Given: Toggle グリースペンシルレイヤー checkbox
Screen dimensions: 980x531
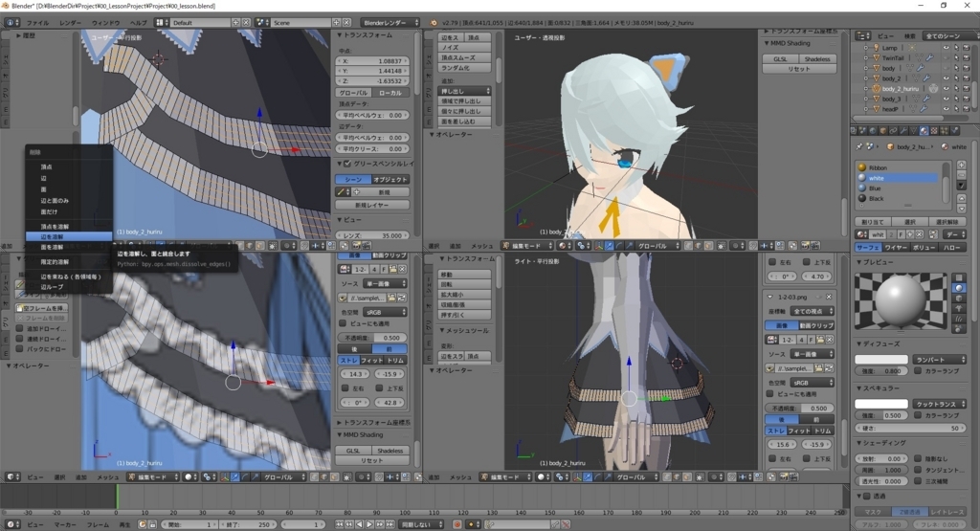Looking at the screenshot, I should click(x=347, y=164).
